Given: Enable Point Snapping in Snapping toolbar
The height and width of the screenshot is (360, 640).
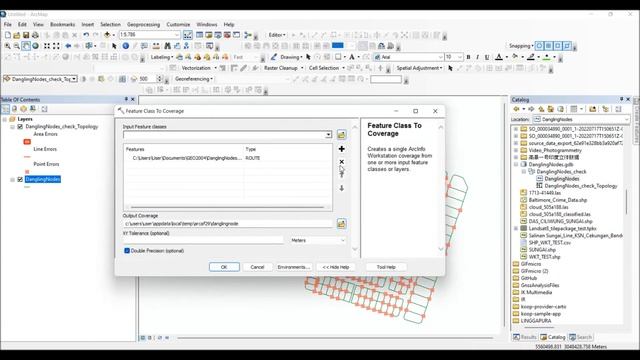Looking at the screenshot, I should point(540,46).
